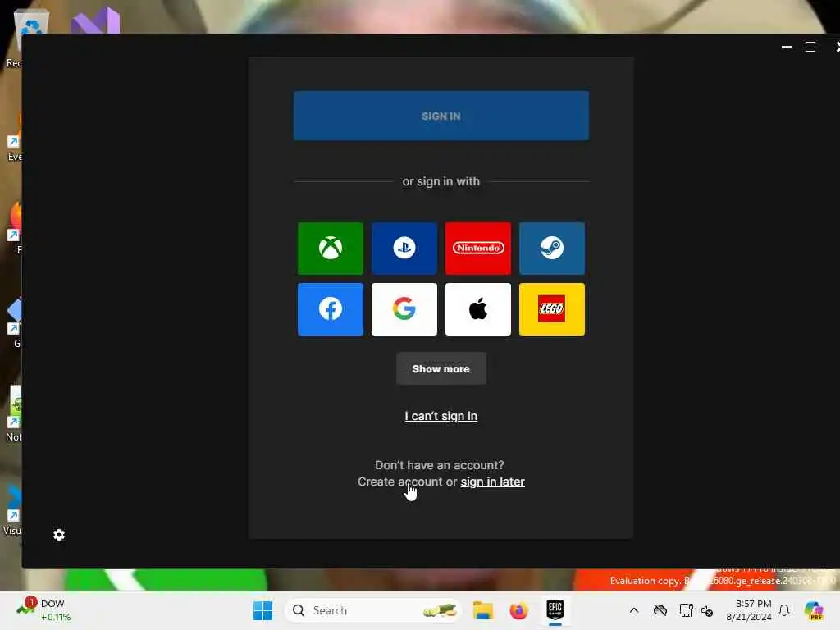The height and width of the screenshot is (630, 840).
Task: Open File Explorer from taskbar
Action: (x=482, y=610)
